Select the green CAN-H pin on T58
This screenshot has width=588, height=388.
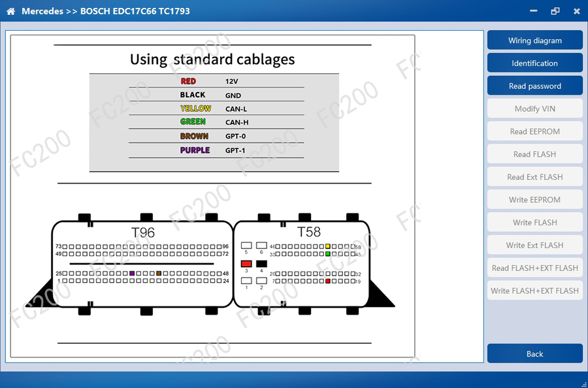click(x=328, y=254)
